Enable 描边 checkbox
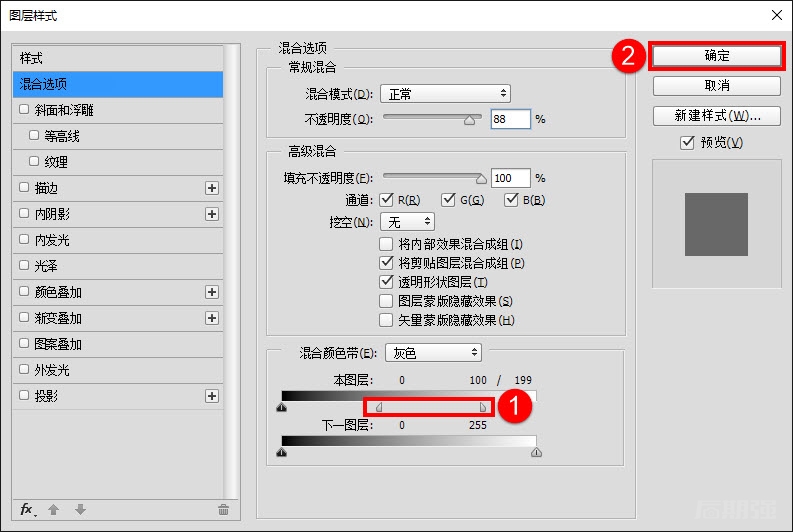This screenshot has width=793, height=532. (x=24, y=187)
